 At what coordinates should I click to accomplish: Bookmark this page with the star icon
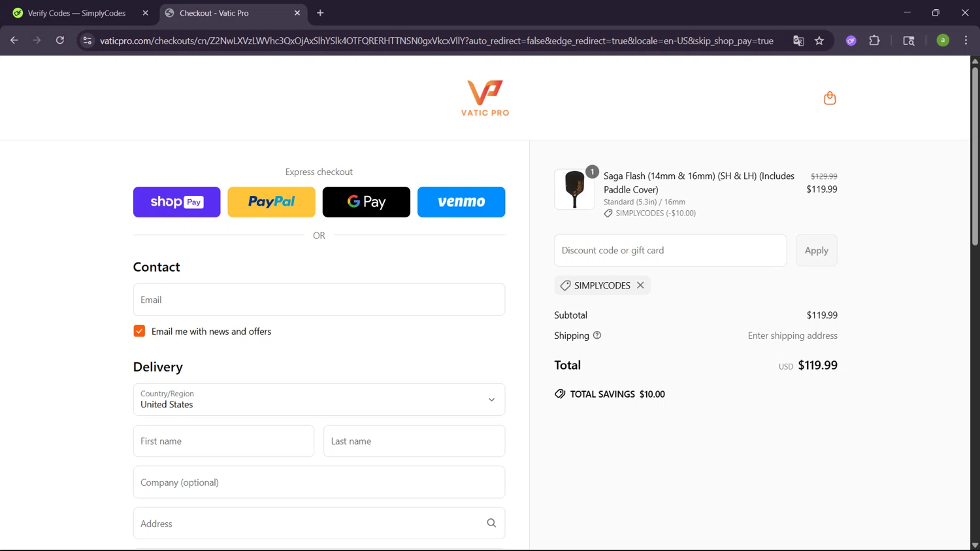(x=819, y=40)
